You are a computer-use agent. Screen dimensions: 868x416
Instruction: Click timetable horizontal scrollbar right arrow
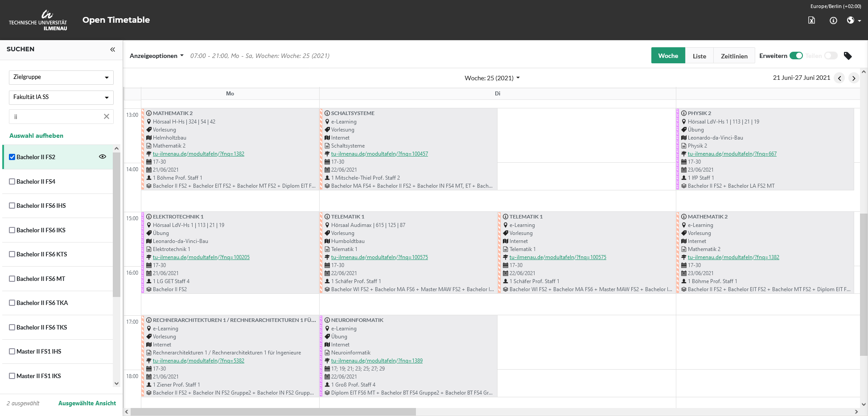(856, 412)
